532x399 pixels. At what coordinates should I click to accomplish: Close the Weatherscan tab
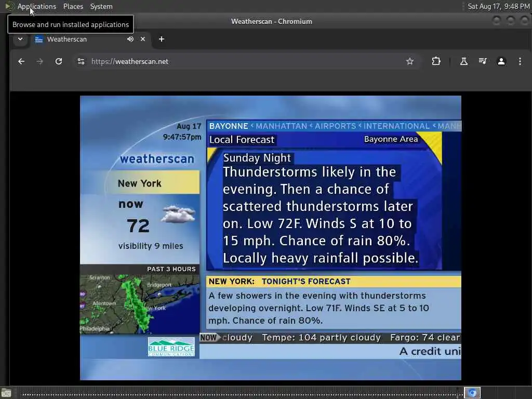(x=143, y=39)
